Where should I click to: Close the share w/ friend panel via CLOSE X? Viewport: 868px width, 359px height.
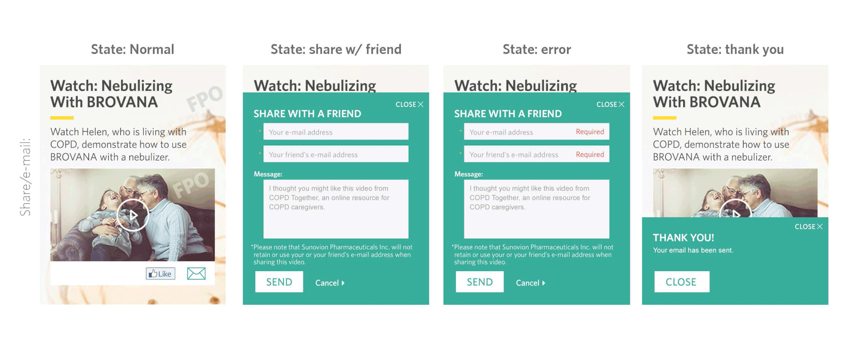(409, 104)
